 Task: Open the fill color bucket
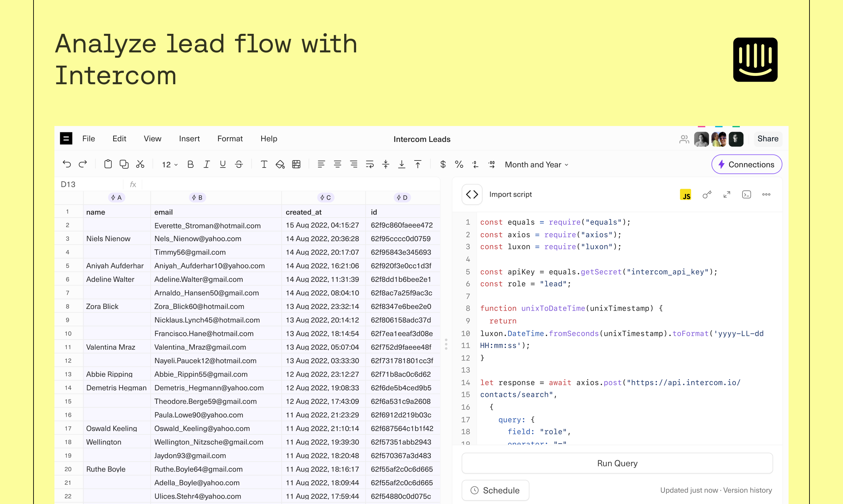click(x=280, y=164)
